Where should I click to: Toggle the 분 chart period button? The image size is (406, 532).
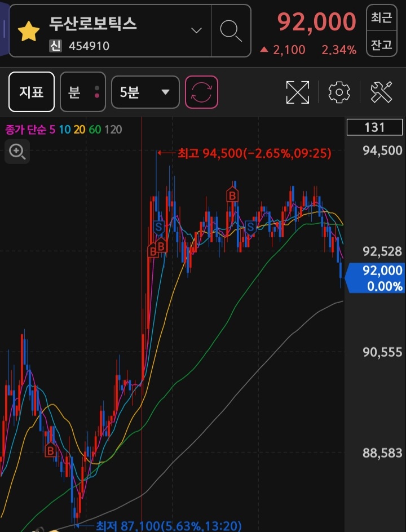point(83,92)
